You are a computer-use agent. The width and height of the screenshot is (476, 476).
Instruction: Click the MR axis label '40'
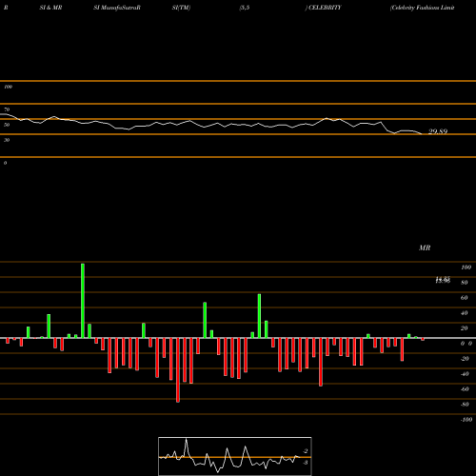point(465,313)
